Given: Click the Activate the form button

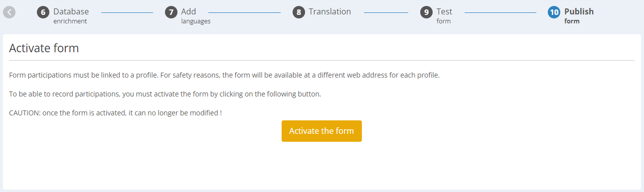Looking at the screenshot, I should 322,131.
